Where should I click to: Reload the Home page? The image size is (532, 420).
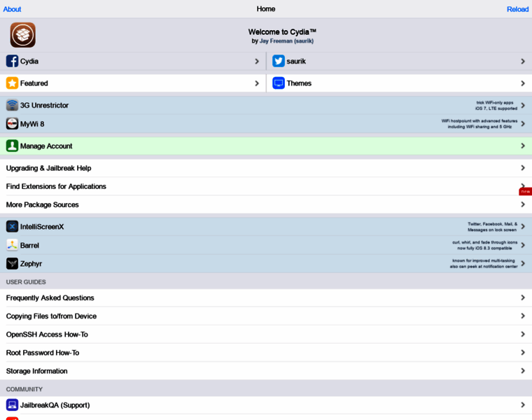click(x=517, y=9)
